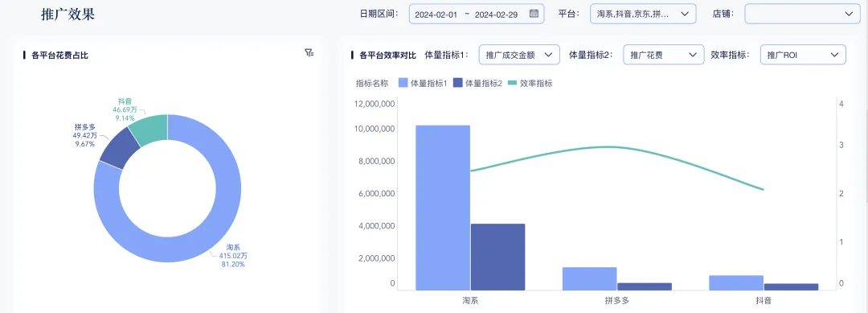
Task: Open the calendar icon in date range field
Action: coord(534,14)
